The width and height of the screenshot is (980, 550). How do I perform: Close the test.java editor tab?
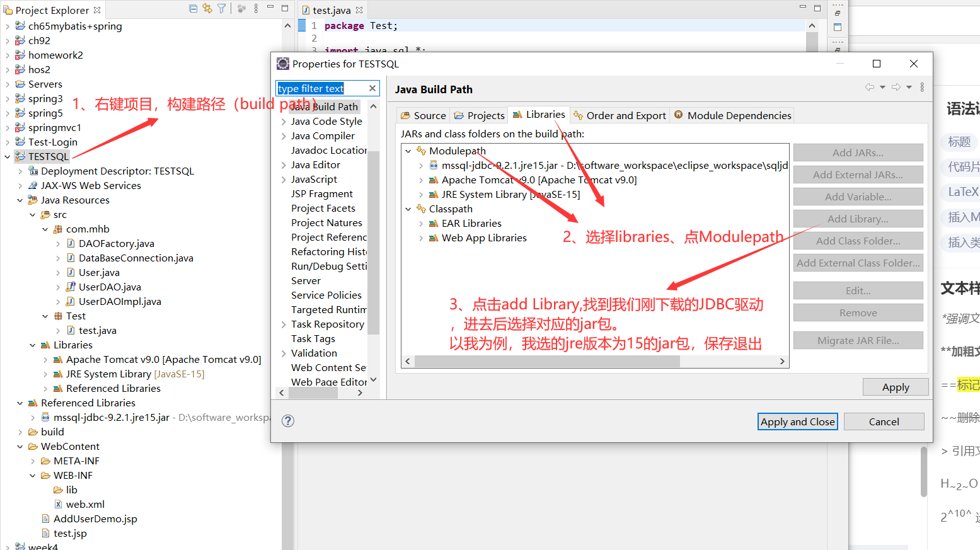[x=359, y=10]
